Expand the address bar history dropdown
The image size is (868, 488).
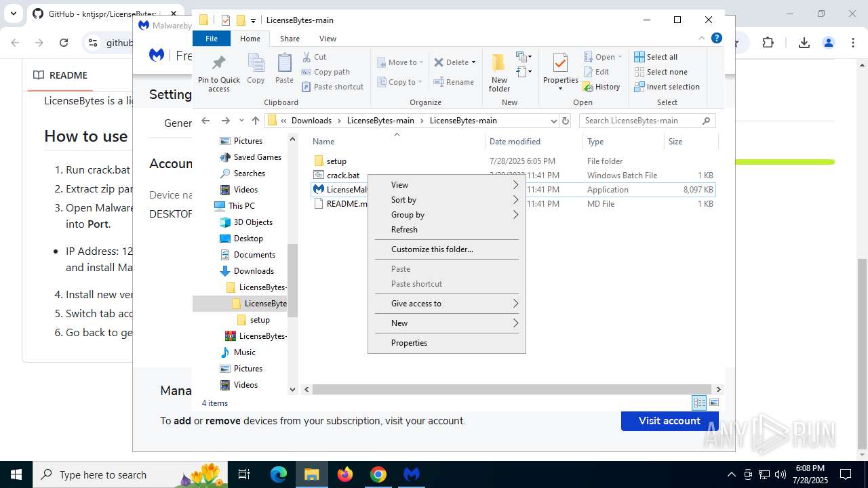coord(553,121)
